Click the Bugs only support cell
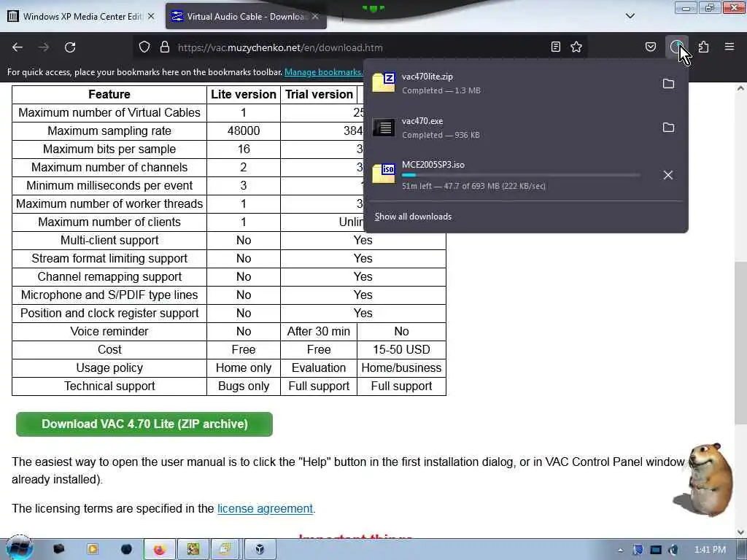This screenshot has height=560, width=747. 244,386
